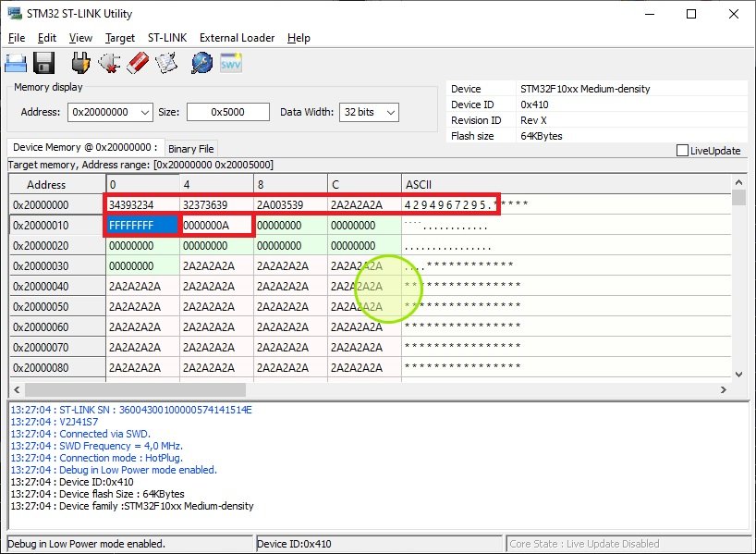
Task: Open the Target menu
Action: (x=120, y=38)
